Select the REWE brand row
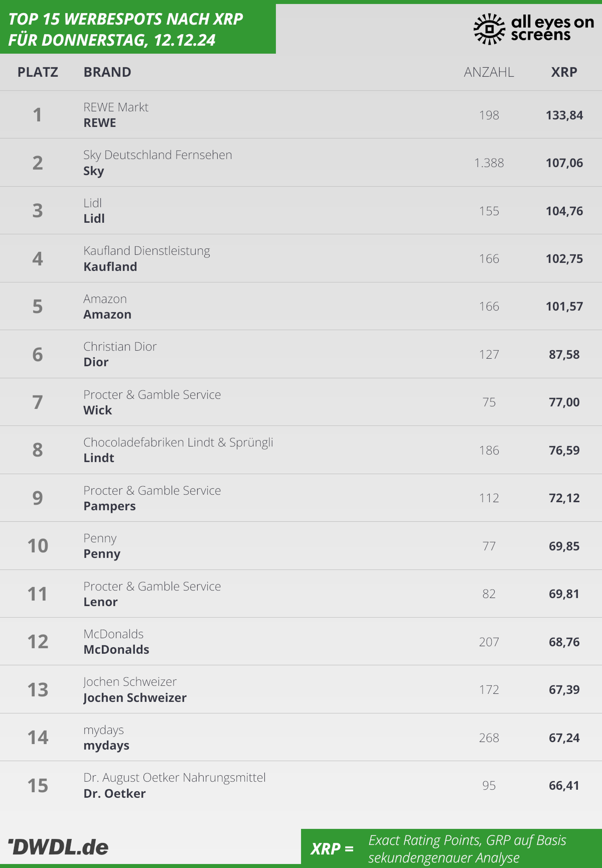Viewport: 602px width, 868px height. (x=301, y=115)
